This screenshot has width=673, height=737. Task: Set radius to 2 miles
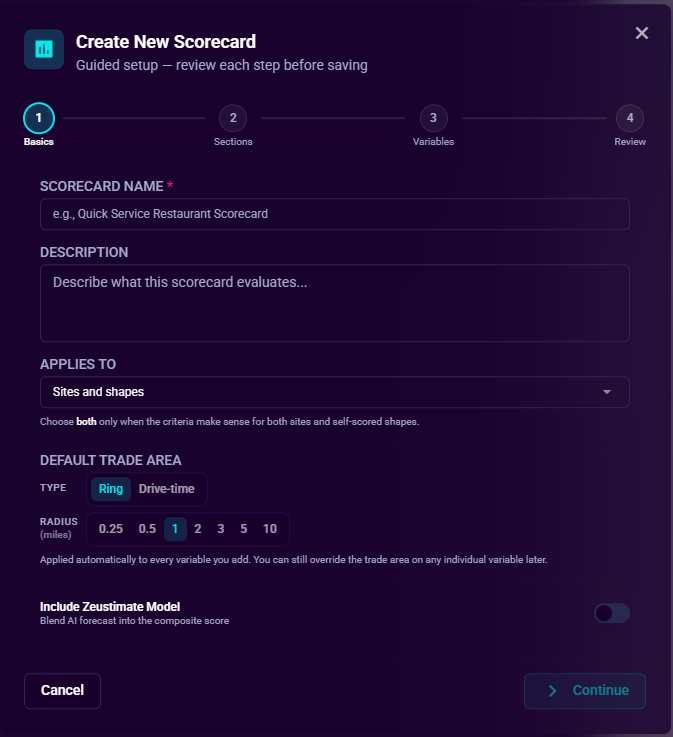pyautogui.click(x=198, y=529)
